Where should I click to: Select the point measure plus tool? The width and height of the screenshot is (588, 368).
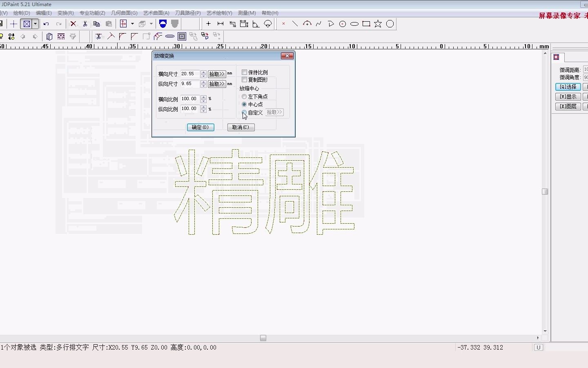click(x=208, y=24)
